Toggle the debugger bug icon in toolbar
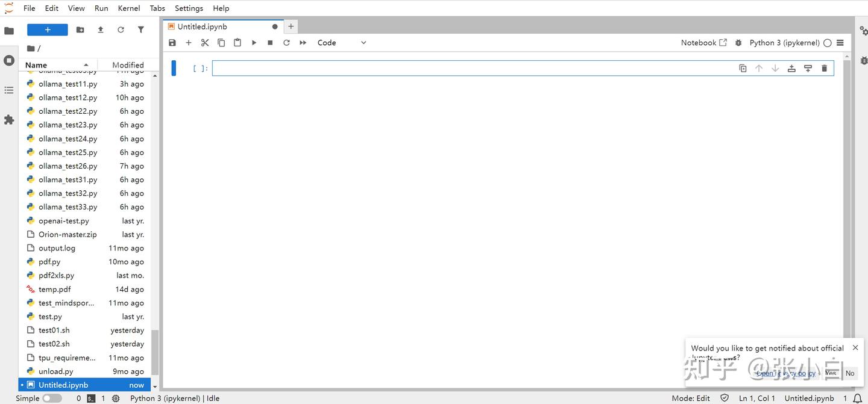The image size is (868, 404). (x=738, y=43)
